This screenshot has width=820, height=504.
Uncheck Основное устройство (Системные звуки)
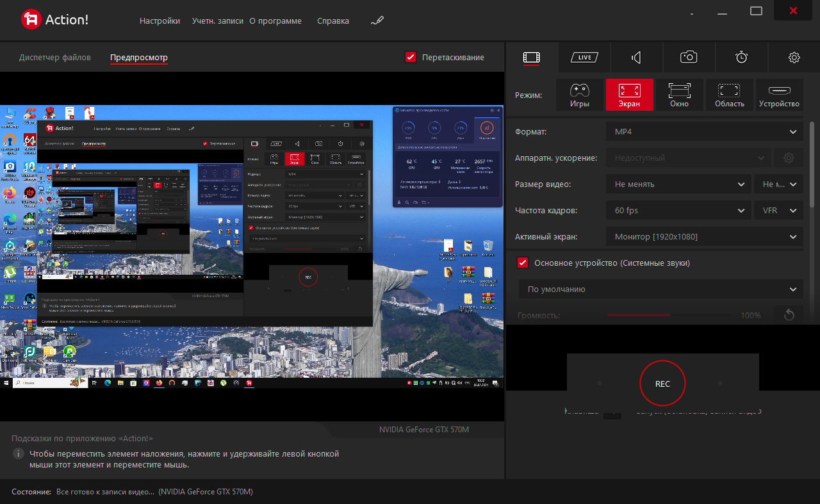tap(523, 263)
